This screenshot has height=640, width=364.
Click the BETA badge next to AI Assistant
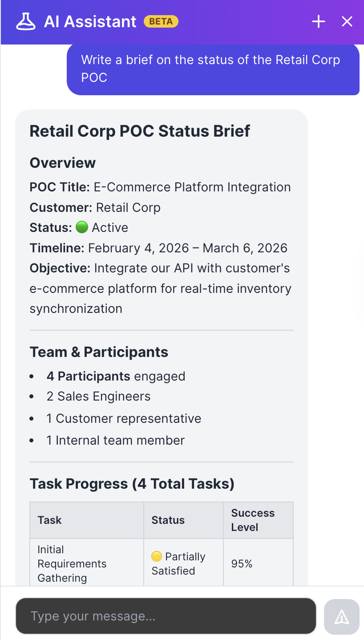pyautogui.click(x=161, y=21)
